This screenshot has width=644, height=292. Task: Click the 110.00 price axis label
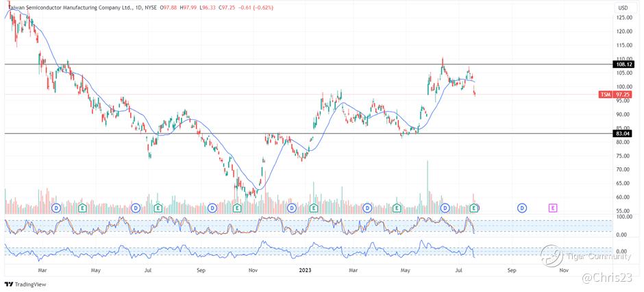click(x=623, y=59)
